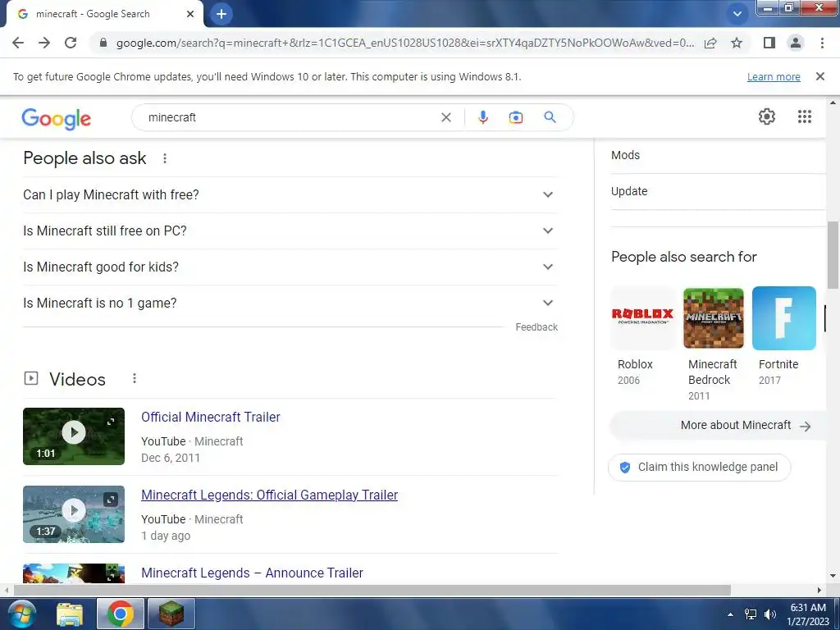Click the horizontal page scrollbar thumb
The image size is (840, 630).
[372, 590]
